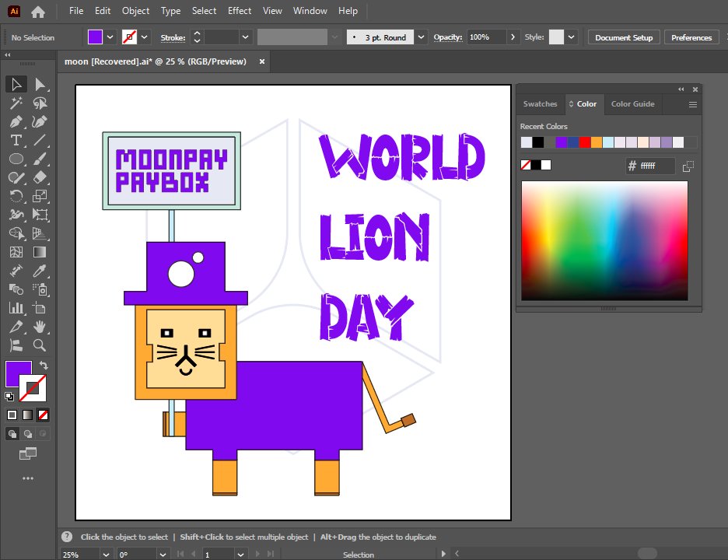728x560 pixels.
Task: Select the Type tool
Action: pos(16,140)
